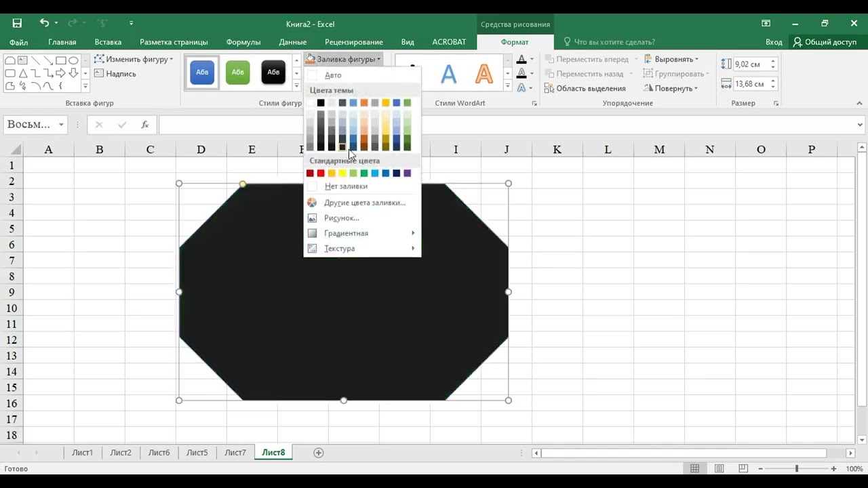868x488 pixels.
Task: Select the down block arrow shape
Action: click(x=73, y=73)
